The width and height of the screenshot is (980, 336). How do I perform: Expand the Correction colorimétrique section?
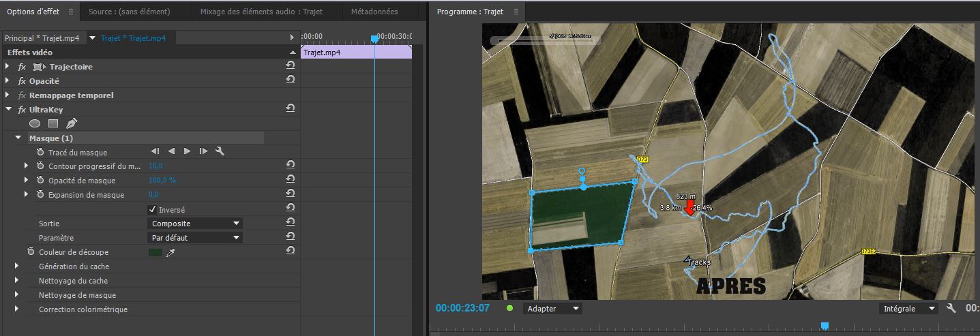pos(16,309)
